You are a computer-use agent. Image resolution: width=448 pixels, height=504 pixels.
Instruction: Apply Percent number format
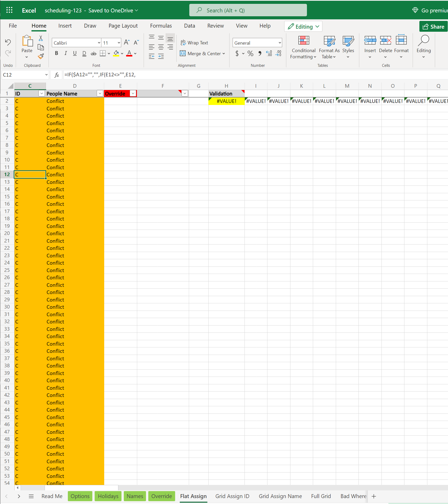(x=250, y=53)
